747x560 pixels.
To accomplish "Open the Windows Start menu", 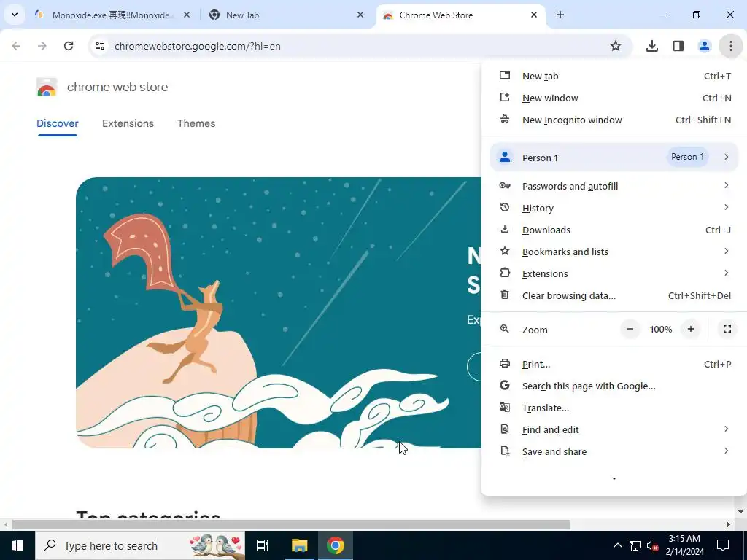I will tap(18, 545).
